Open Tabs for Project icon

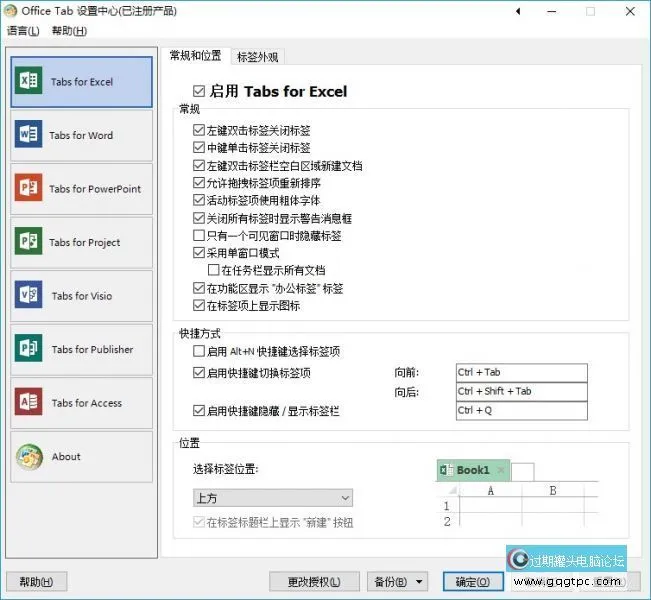coord(29,242)
